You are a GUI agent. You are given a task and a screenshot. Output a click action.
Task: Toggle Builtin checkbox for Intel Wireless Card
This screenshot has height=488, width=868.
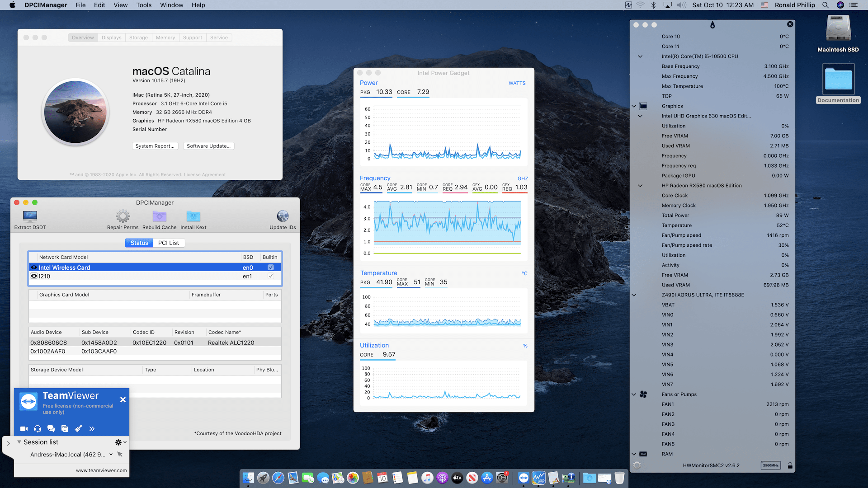(270, 267)
